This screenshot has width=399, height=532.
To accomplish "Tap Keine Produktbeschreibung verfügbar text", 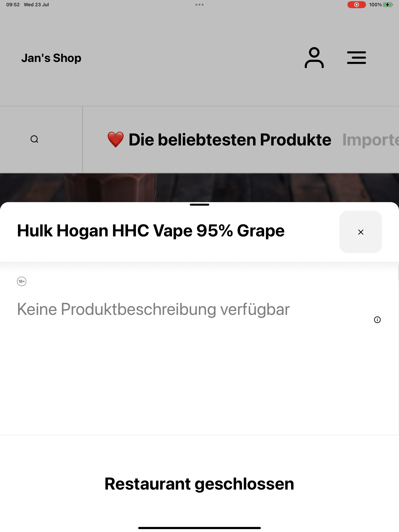I will [153, 309].
